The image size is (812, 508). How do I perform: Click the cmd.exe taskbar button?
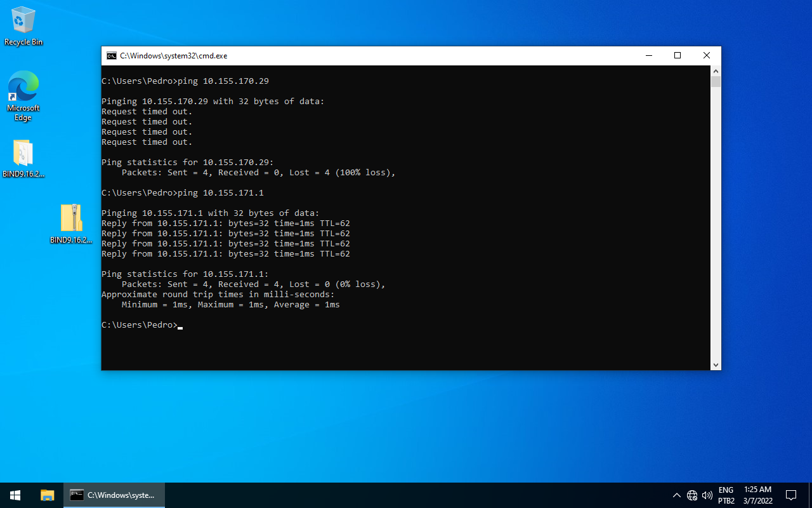coord(114,495)
